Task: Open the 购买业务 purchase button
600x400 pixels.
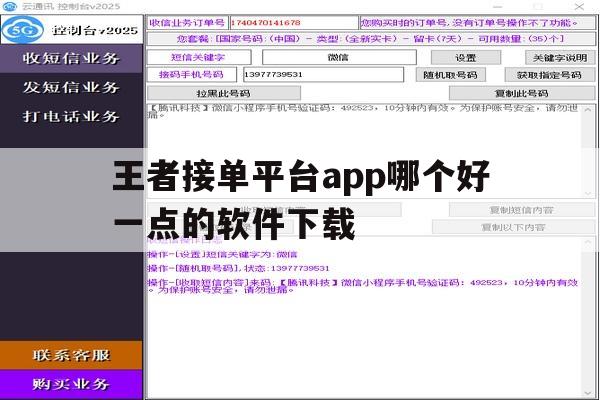Action: (x=71, y=384)
